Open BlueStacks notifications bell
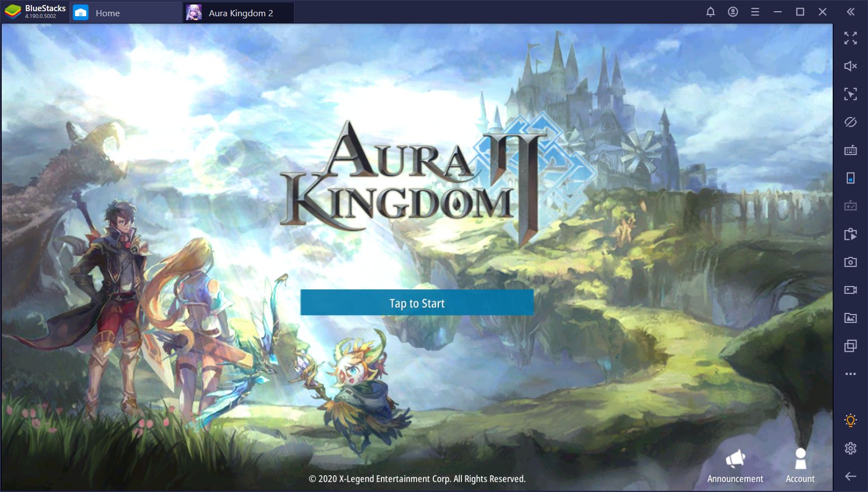The image size is (868, 492). click(x=711, y=12)
